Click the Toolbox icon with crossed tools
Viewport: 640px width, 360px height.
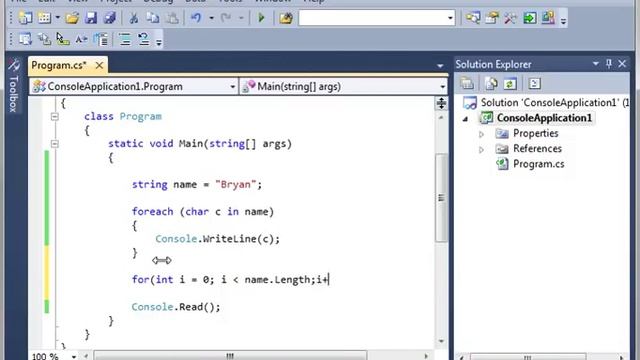coord(510,18)
